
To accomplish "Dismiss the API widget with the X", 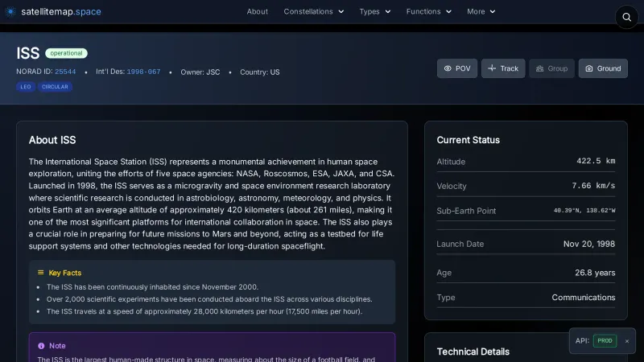I will click(x=627, y=341).
